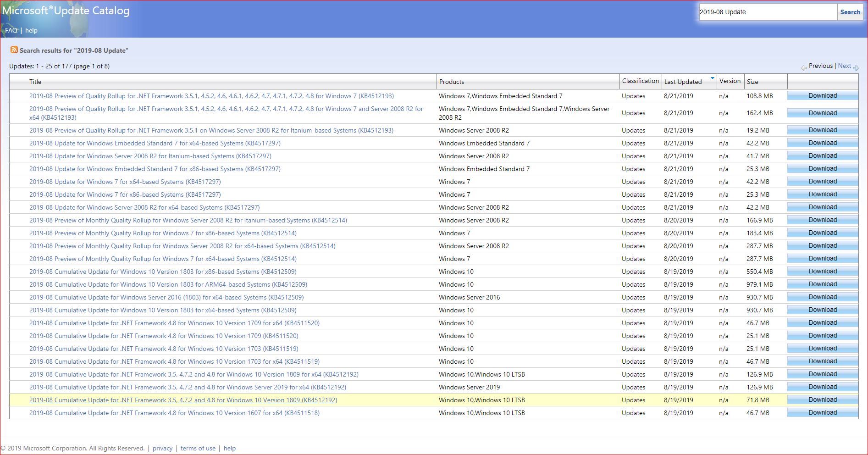Open KB4517297 Windows 7 x64-based Systems title
This screenshot has height=455, width=868.
[125, 182]
